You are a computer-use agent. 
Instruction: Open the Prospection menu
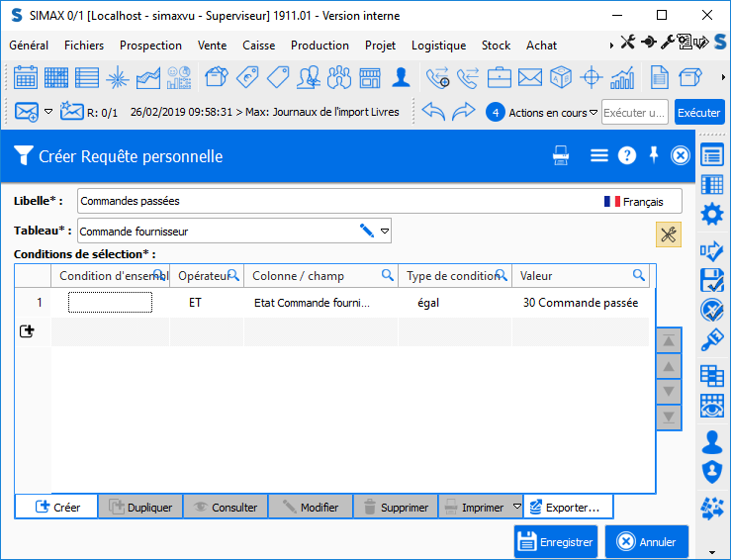150,46
